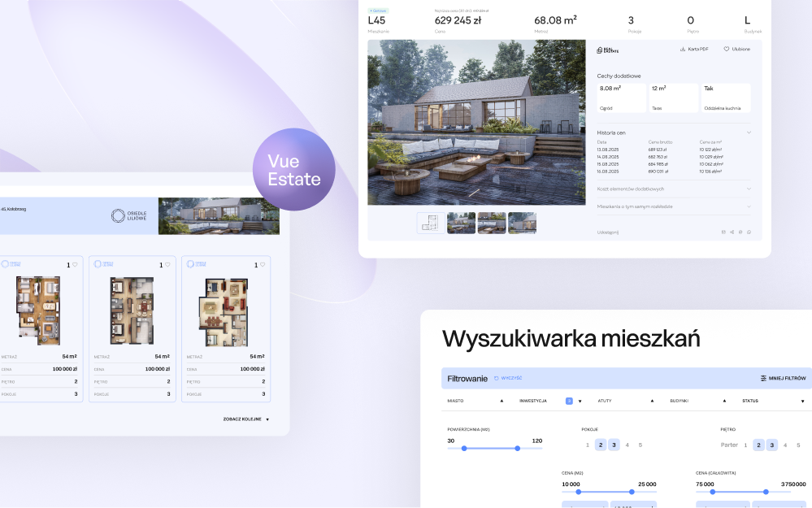Image resolution: width=812 pixels, height=508 pixels.
Task: Click the apartment label 'L45'
Action: [376, 20]
